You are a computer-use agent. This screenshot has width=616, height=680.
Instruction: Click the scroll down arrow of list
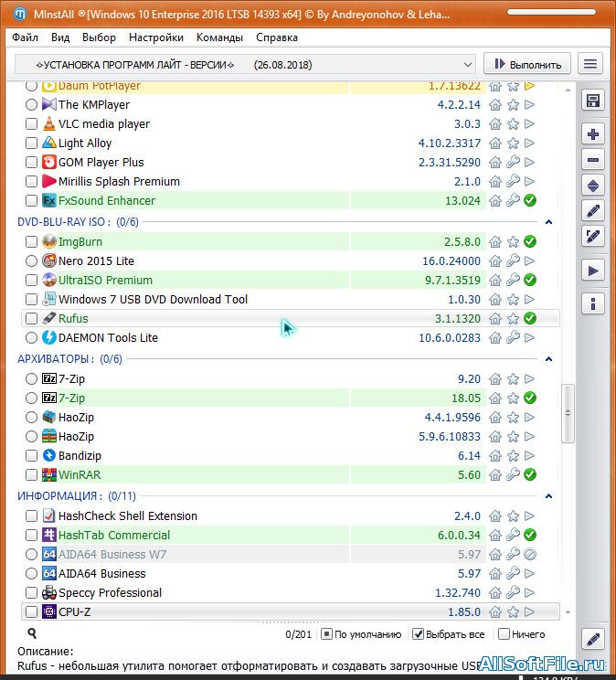568,612
